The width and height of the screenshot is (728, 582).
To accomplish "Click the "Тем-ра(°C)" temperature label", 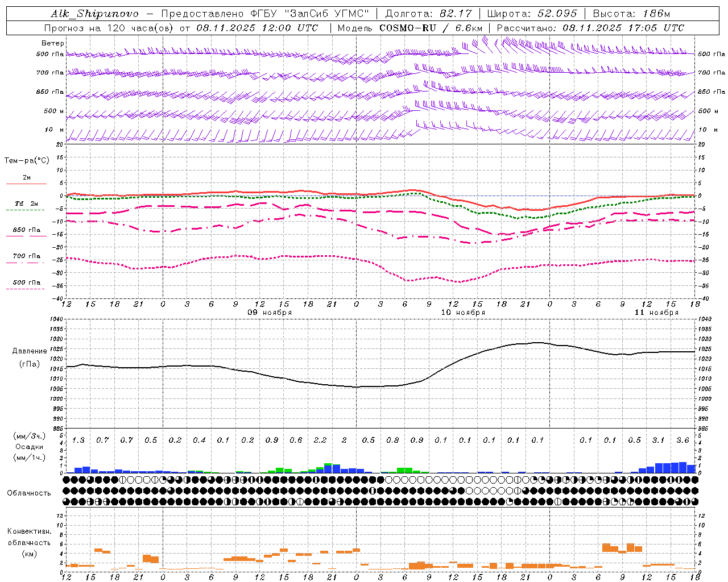I will coord(27,161).
